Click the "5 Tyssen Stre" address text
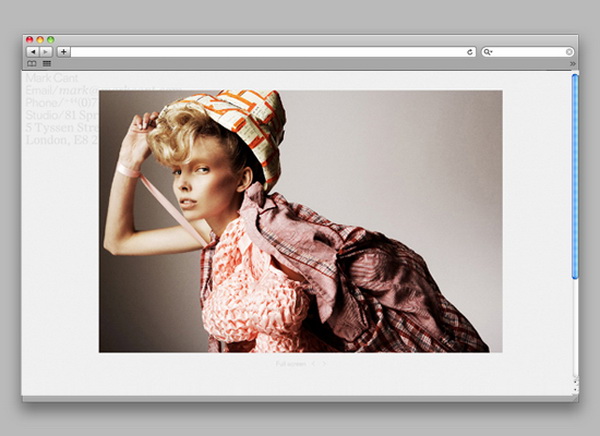This screenshot has width=600, height=436. click(x=62, y=127)
